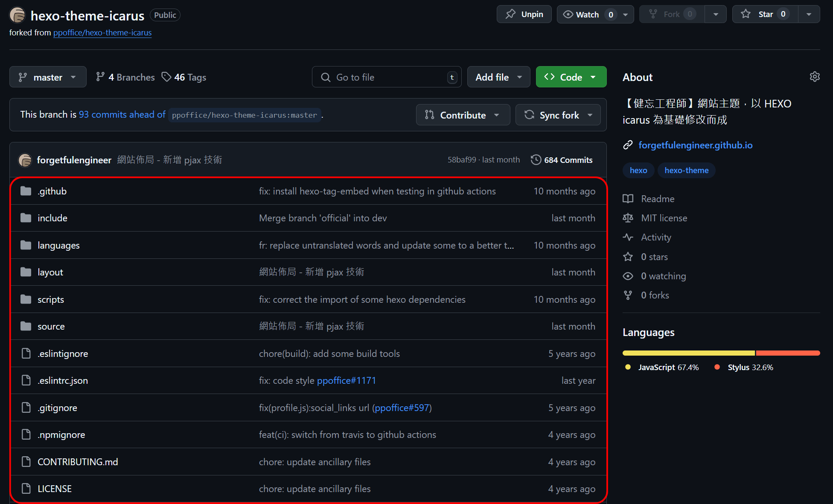Click the .eslintignore file icon
This screenshot has width=833, height=504.
coord(26,353)
